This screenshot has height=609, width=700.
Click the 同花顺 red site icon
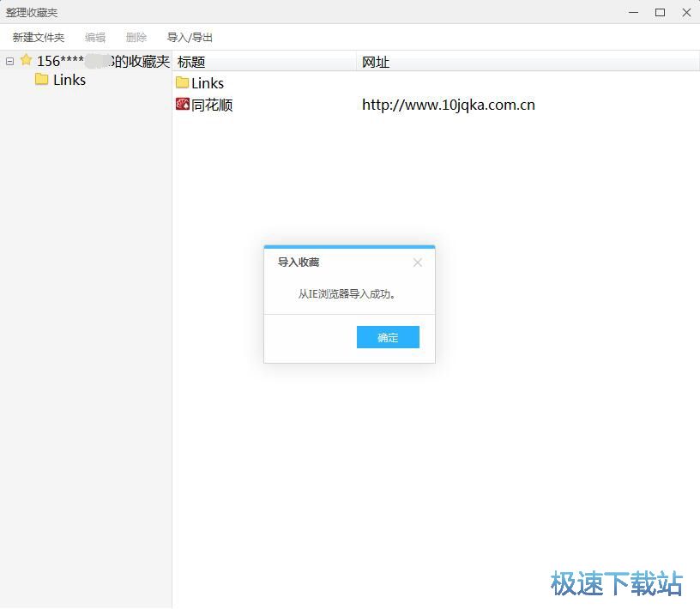click(183, 104)
